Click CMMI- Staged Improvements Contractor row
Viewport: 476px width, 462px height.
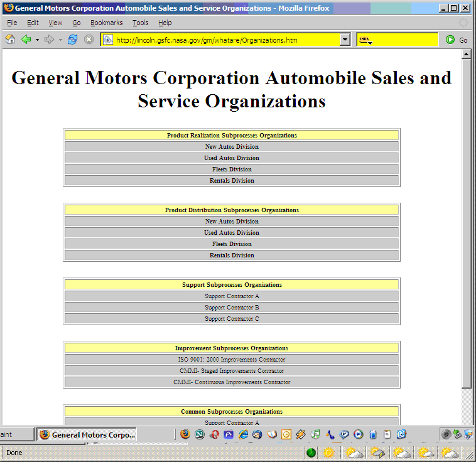click(x=232, y=370)
